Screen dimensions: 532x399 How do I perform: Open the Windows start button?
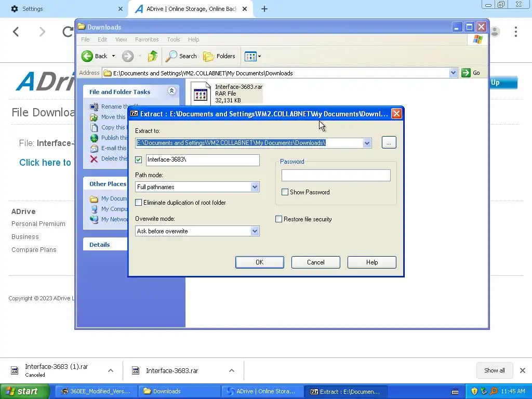24,391
